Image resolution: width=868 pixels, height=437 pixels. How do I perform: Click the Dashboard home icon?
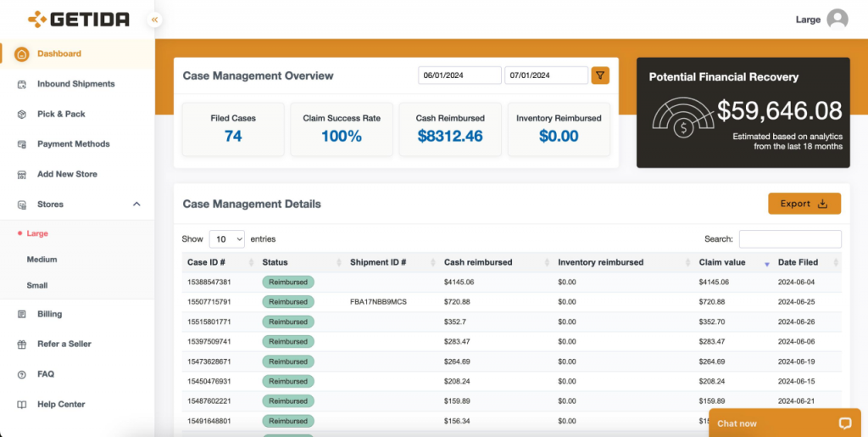(21, 54)
